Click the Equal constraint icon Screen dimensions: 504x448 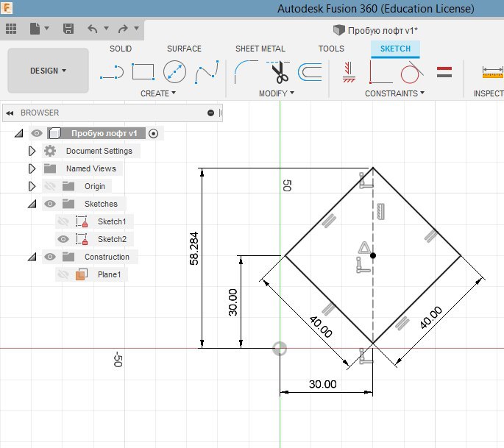444,72
